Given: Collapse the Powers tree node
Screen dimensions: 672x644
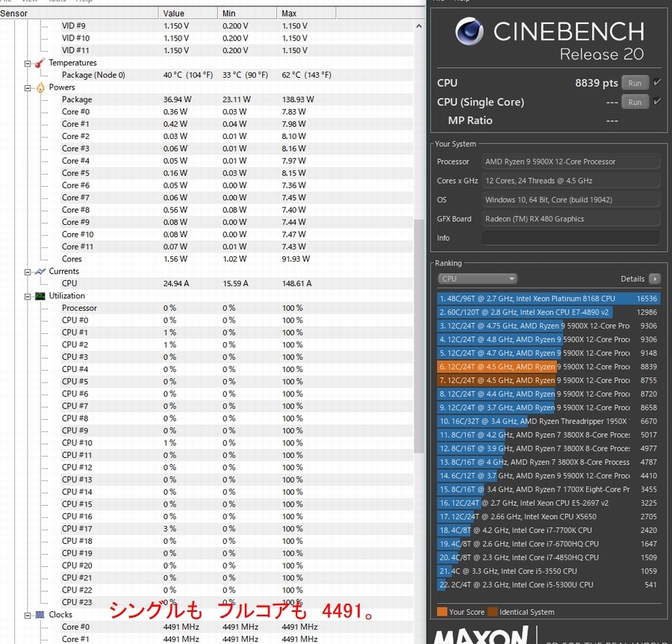Looking at the screenshot, I should pos(28,88).
